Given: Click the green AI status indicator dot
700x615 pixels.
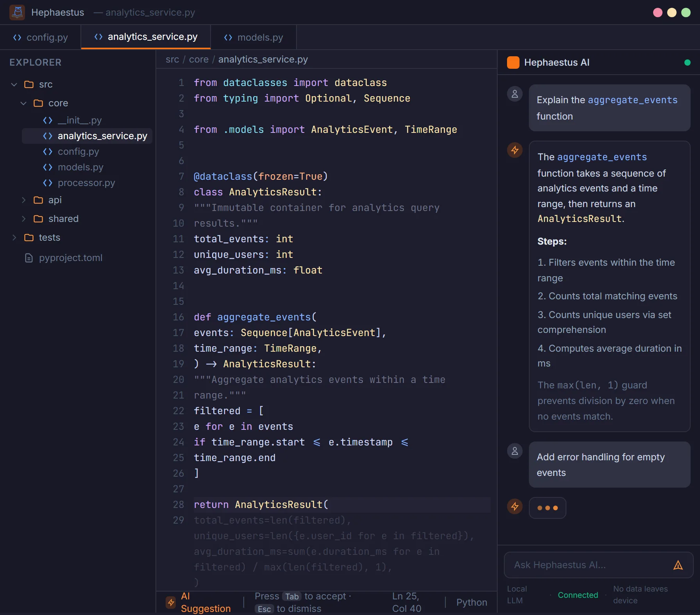Looking at the screenshot, I should [x=687, y=63].
